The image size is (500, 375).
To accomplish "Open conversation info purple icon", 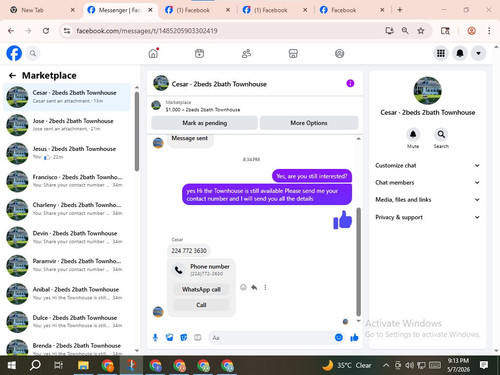I will [x=350, y=83].
